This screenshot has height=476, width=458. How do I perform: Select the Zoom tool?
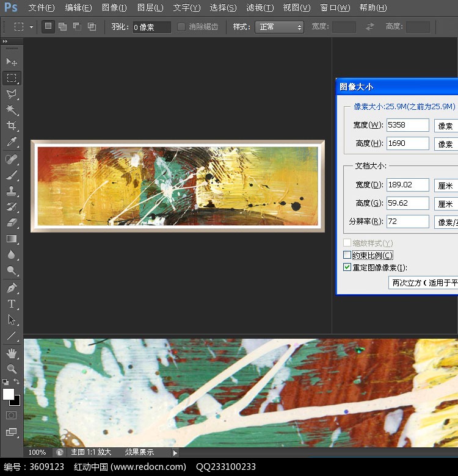point(12,369)
